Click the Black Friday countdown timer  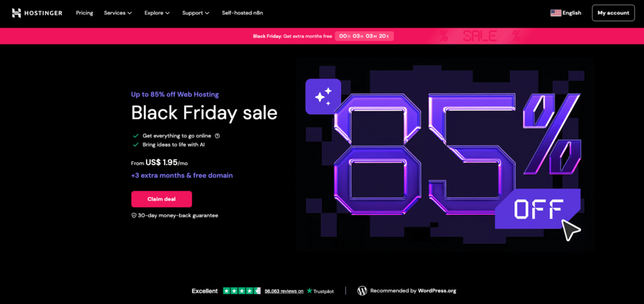point(364,36)
